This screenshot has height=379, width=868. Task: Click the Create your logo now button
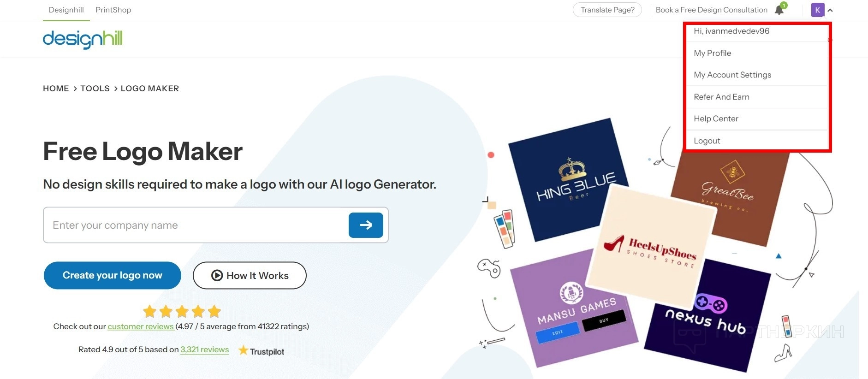113,275
